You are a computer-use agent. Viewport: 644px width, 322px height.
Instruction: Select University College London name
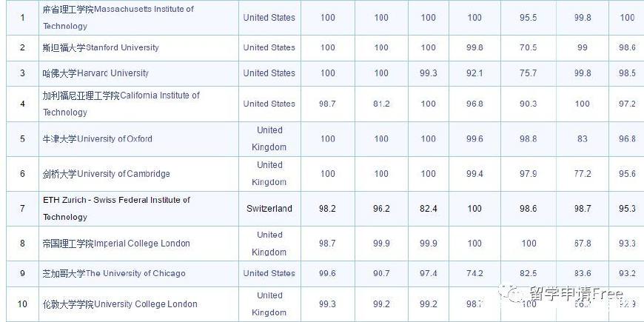coord(120,304)
